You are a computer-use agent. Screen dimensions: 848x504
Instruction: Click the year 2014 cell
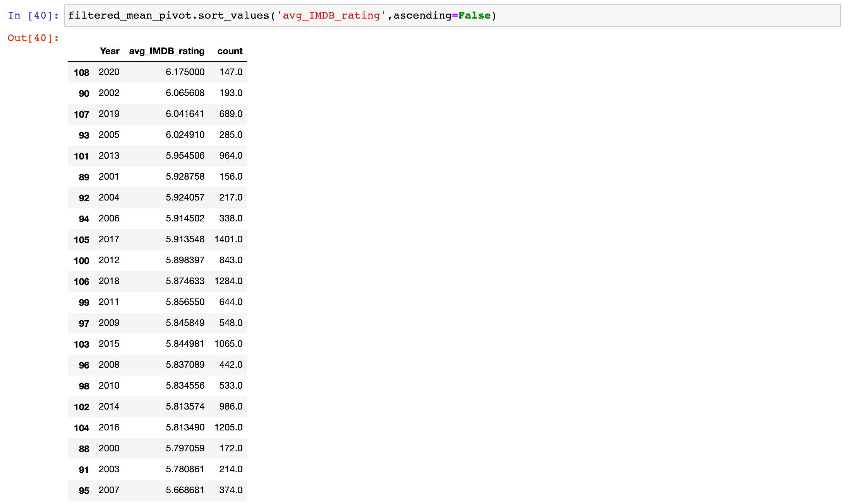tap(109, 406)
